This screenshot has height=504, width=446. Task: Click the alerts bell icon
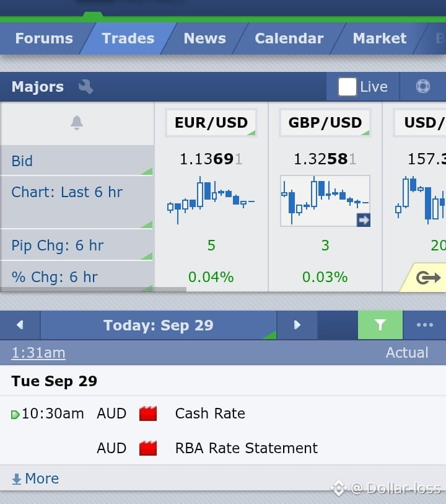[x=77, y=123]
